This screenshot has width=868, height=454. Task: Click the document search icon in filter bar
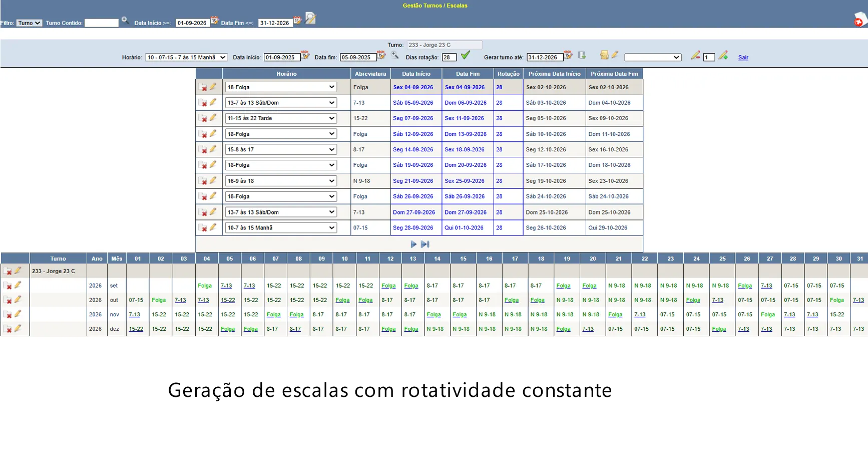coord(310,19)
